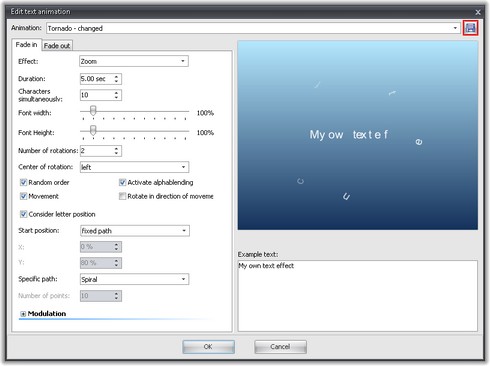Click the Font width slider handle
This screenshot has height=366, width=490.
point(93,110)
